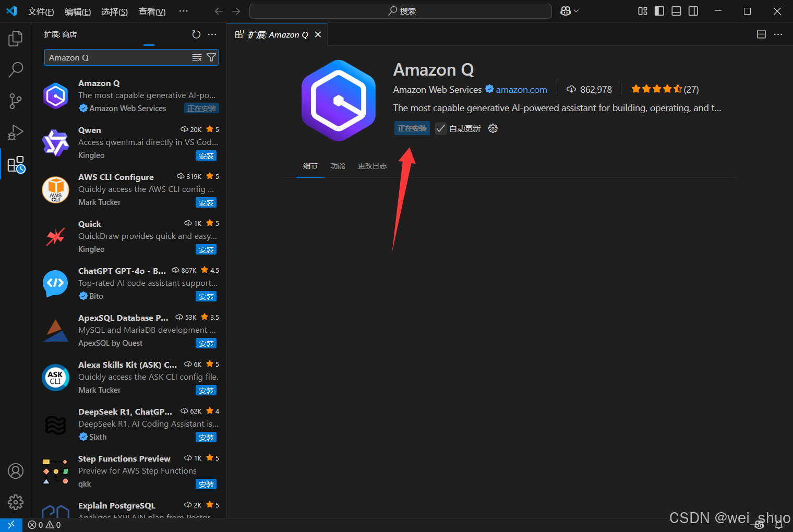793x532 pixels.
Task: Open the Run and Debug view
Action: coord(16,133)
